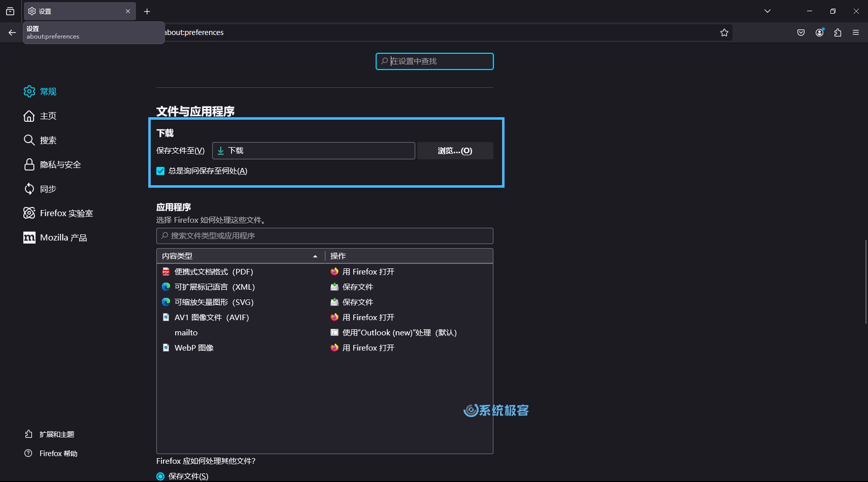868x482 pixels.
Task: Click the file icon beside WebP row
Action: coord(166,348)
